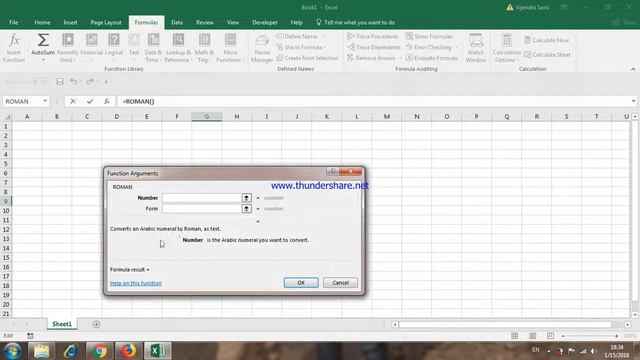
Task: Click Cancel in Function Arguments dialog
Action: pos(340,282)
